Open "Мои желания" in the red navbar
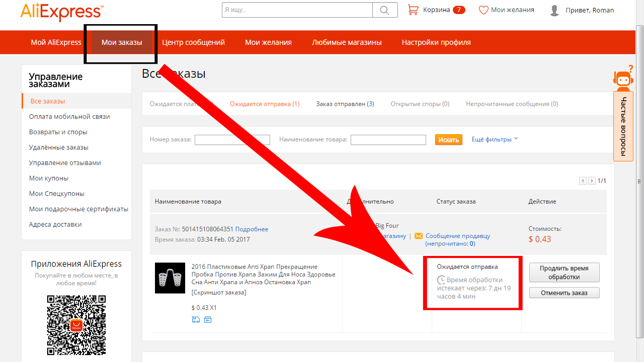The height and width of the screenshot is (362, 644). [268, 42]
